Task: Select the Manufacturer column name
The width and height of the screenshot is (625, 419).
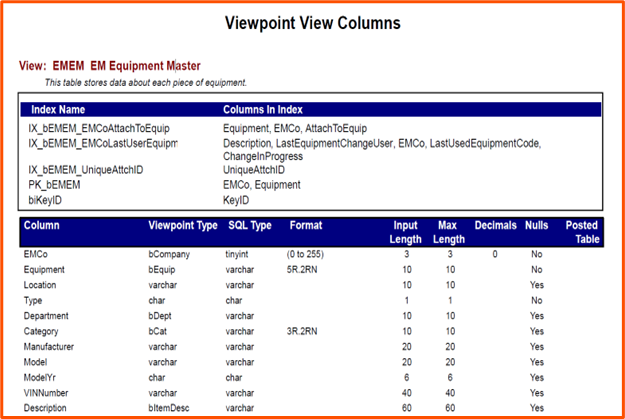Action: pos(49,346)
